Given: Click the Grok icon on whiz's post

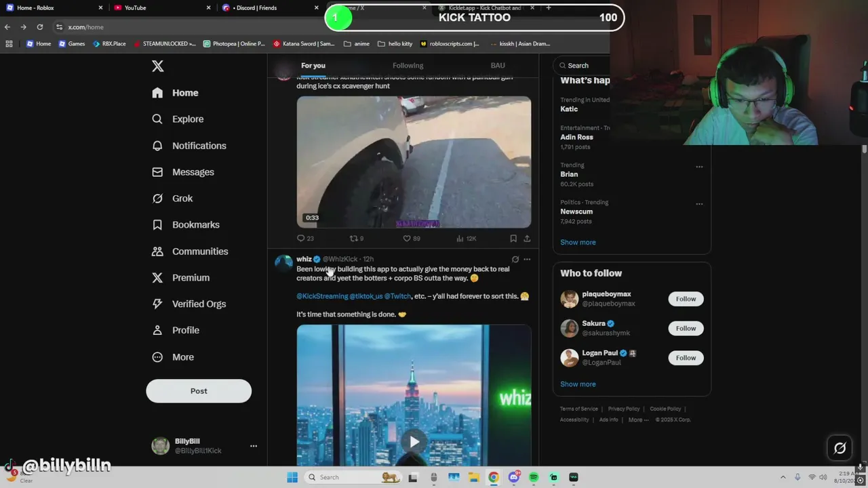Looking at the screenshot, I should (x=515, y=259).
